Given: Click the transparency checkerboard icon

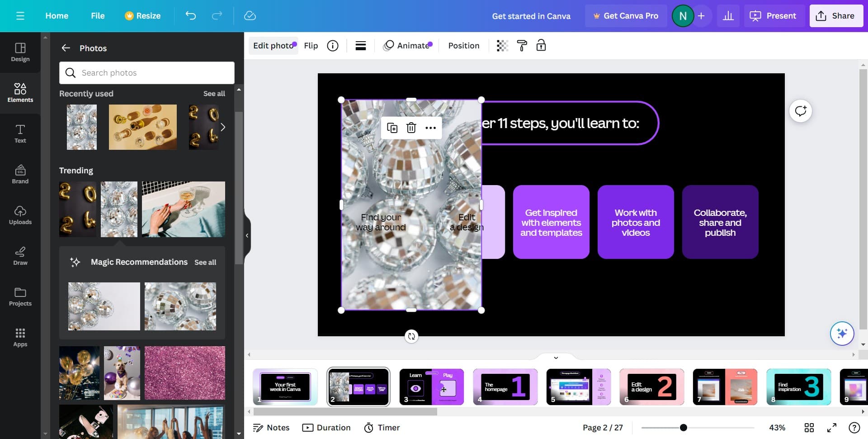Looking at the screenshot, I should (x=502, y=46).
